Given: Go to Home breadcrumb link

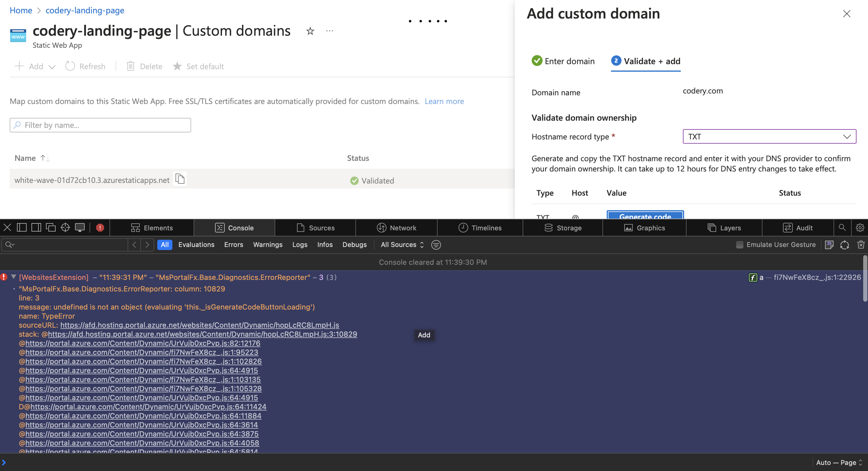Looking at the screenshot, I should point(21,10).
